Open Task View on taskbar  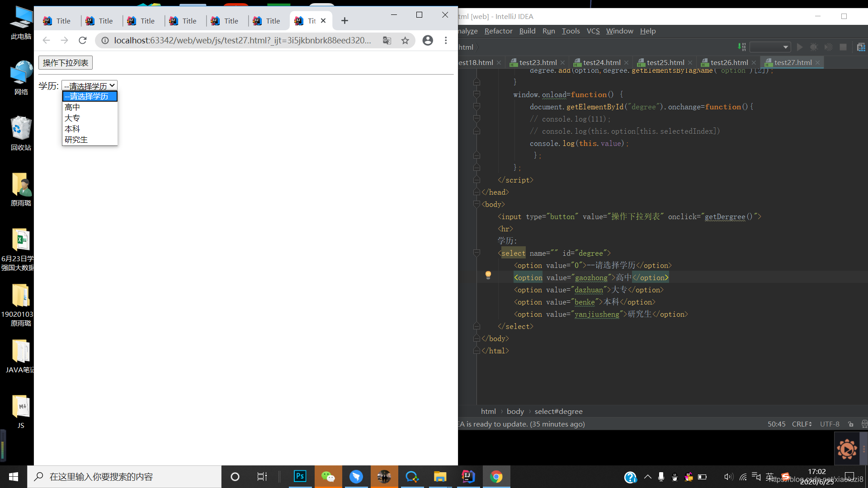point(262,477)
